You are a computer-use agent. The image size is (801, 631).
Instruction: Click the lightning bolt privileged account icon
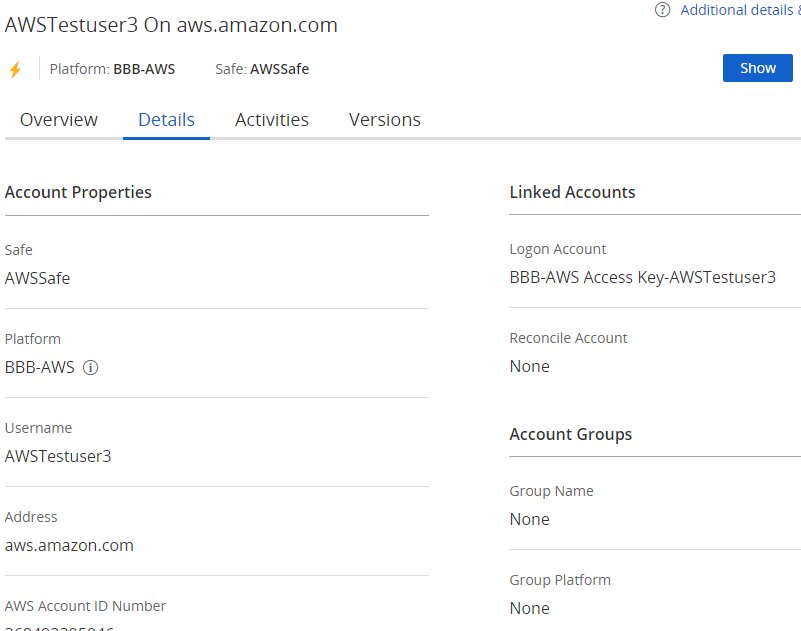coord(16,69)
